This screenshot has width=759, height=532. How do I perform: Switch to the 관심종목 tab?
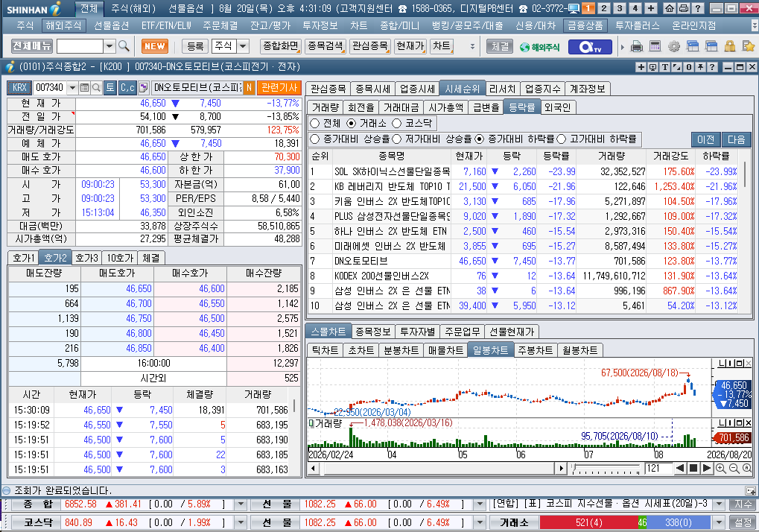pos(328,89)
